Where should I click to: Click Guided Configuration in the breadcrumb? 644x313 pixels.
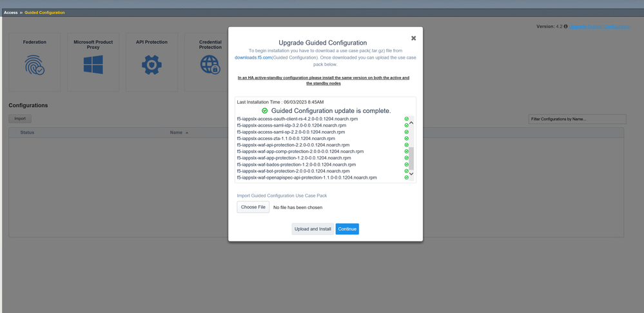(44, 13)
